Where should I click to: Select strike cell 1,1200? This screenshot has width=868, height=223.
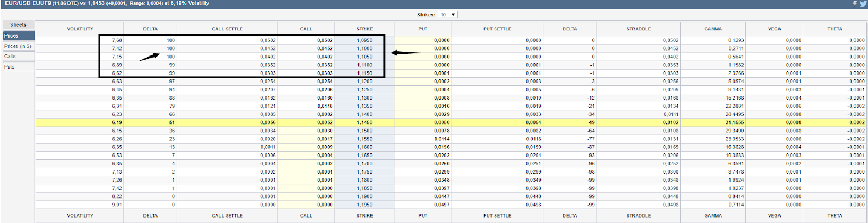(x=364, y=82)
